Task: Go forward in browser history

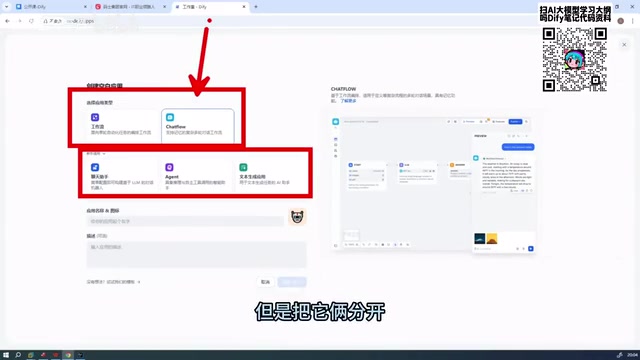Action: coord(19,21)
